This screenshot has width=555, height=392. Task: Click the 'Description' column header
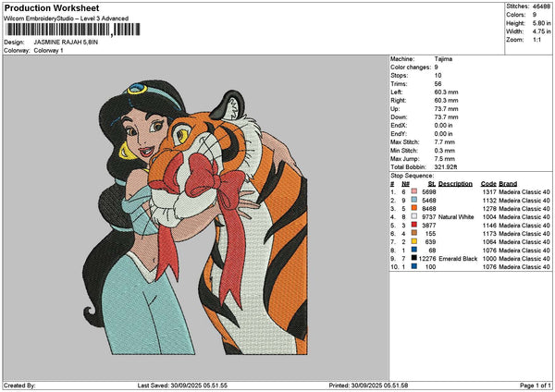click(x=455, y=184)
